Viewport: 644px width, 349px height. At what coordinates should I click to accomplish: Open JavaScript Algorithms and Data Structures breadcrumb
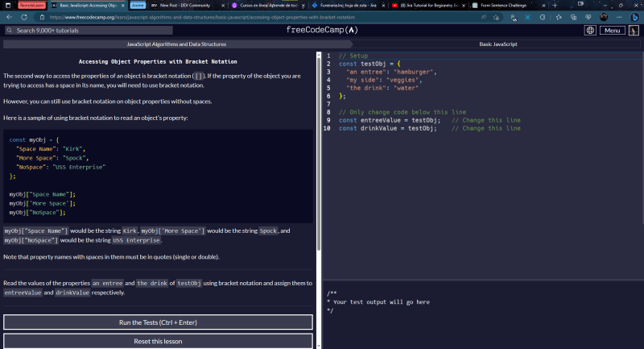176,44
